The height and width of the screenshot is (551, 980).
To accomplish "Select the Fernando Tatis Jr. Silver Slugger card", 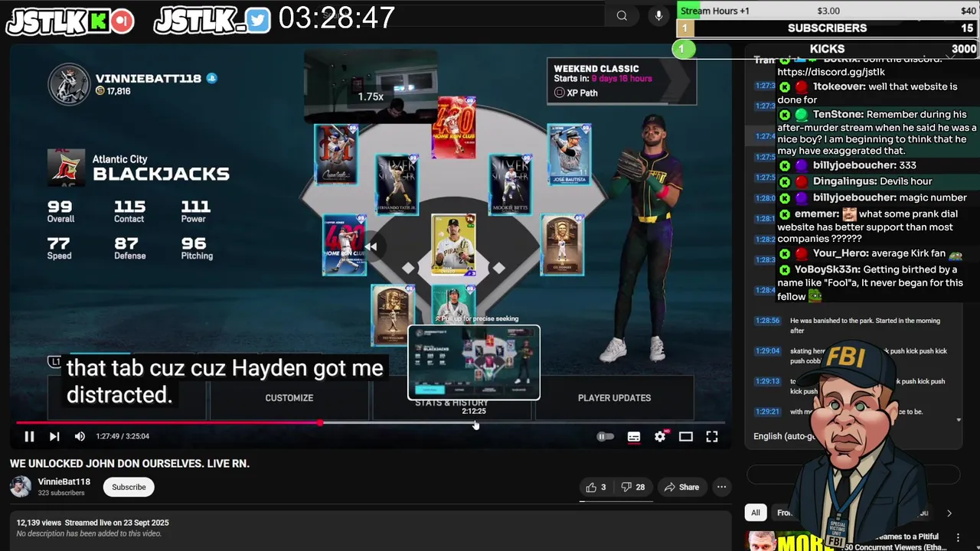I will point(397,184).
